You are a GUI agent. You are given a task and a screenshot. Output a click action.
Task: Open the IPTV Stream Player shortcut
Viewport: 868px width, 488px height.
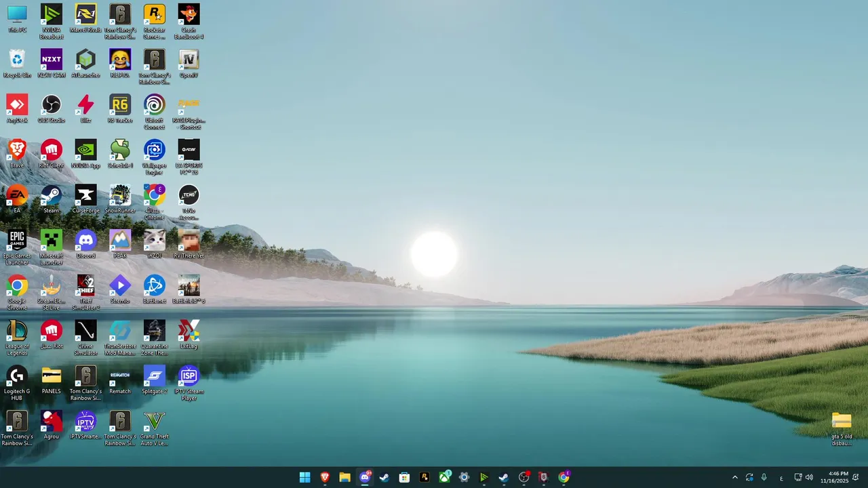[x=189, y=383]
